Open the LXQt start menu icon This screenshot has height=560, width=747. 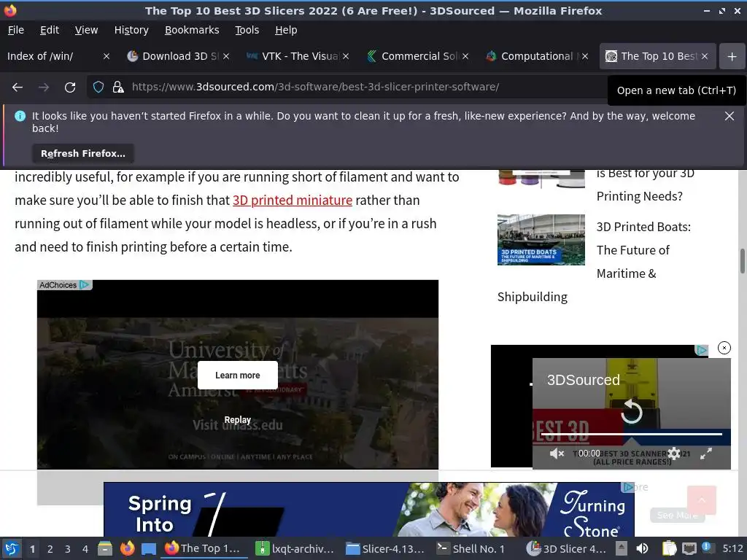pyautogui.click(x=12, y=549)
